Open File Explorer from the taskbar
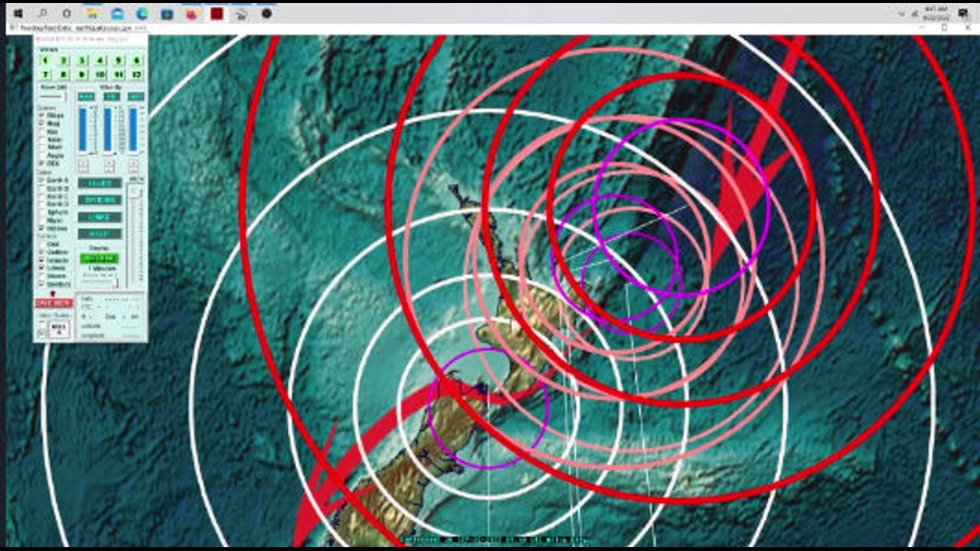980x551 pixels. (x=92, y=13)
